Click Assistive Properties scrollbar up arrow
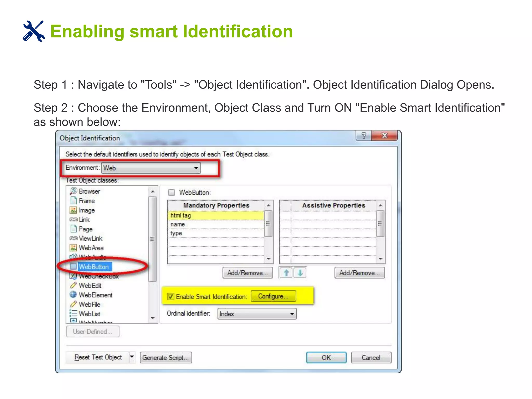Viewport: 532px width, 399px height. 381,205
